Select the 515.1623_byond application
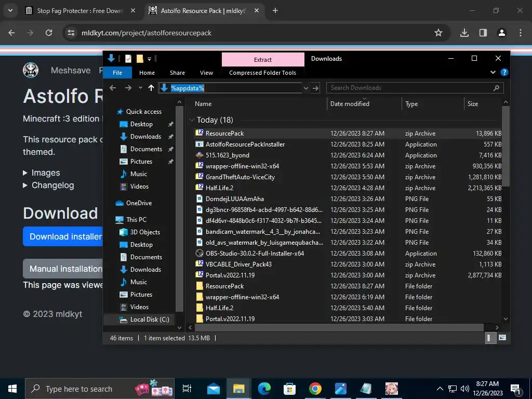Screen dimensions: 532x399 (x=348, y=155)
